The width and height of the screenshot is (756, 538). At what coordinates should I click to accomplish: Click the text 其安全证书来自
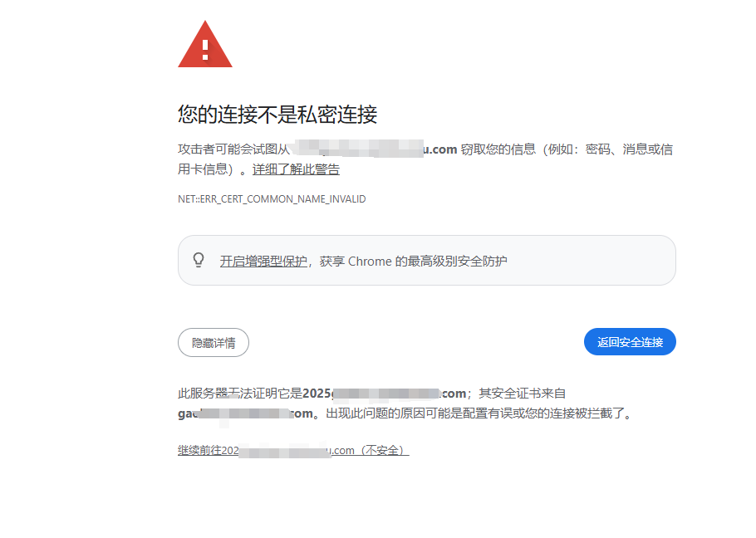[523, 394]
